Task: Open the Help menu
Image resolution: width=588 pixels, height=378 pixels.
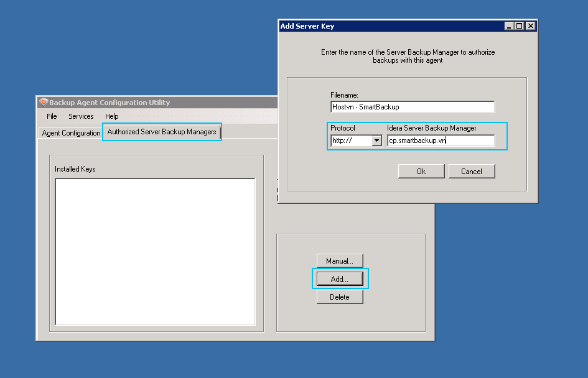Action: pyautogui.click(x=112, y=116)
